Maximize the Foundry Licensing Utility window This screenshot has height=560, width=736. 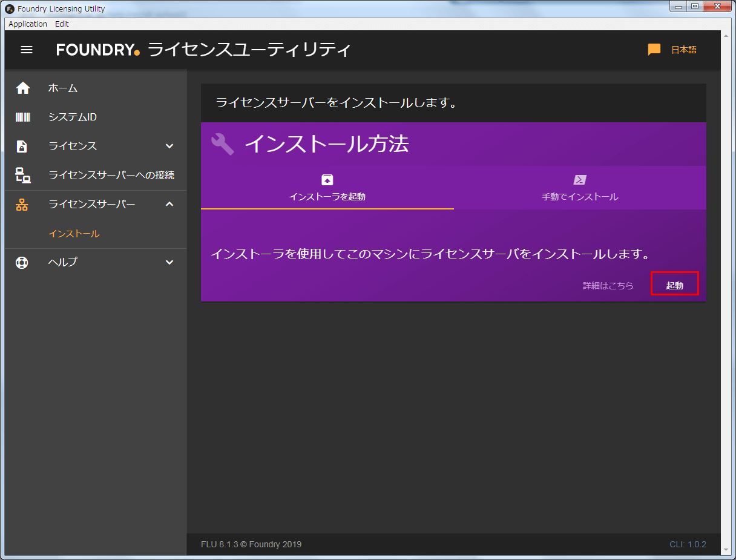point(695,7)
